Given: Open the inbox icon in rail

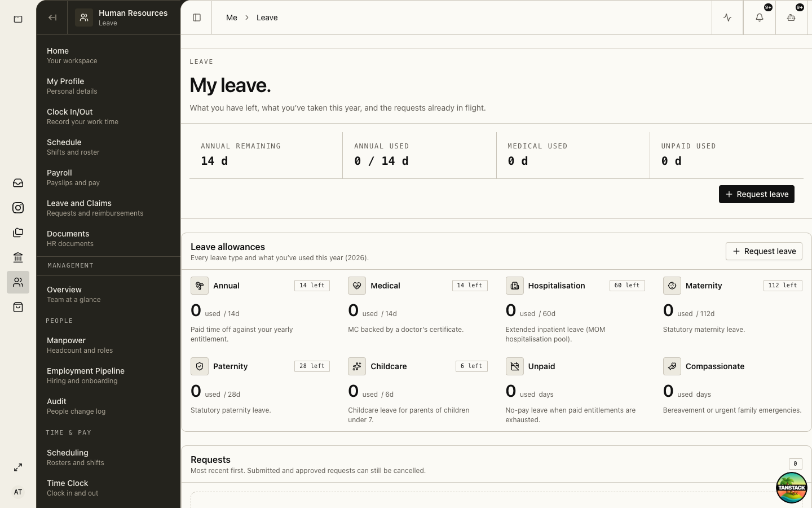Looking at the screenshot, I should [18, 183].
